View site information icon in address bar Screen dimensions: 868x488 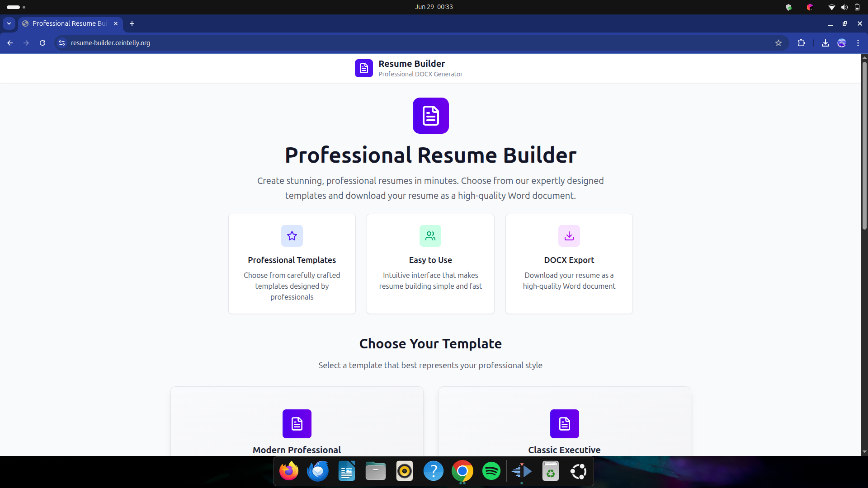(x=62, y=43)
